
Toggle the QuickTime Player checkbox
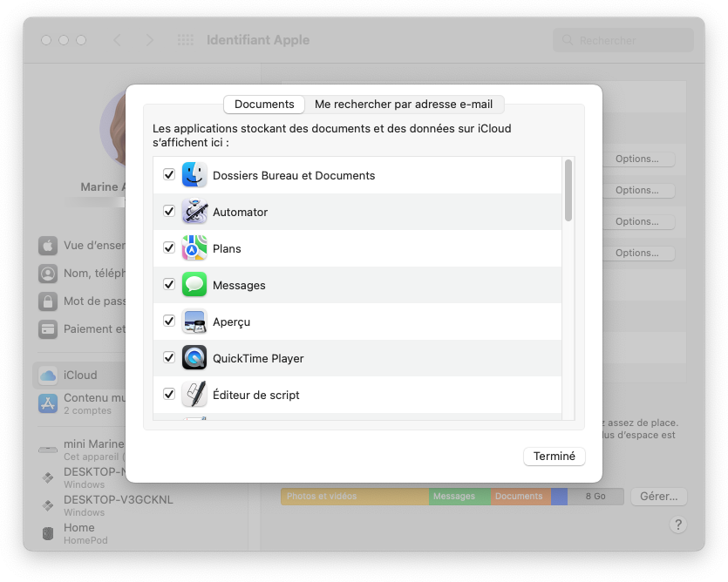click(167, 357)
